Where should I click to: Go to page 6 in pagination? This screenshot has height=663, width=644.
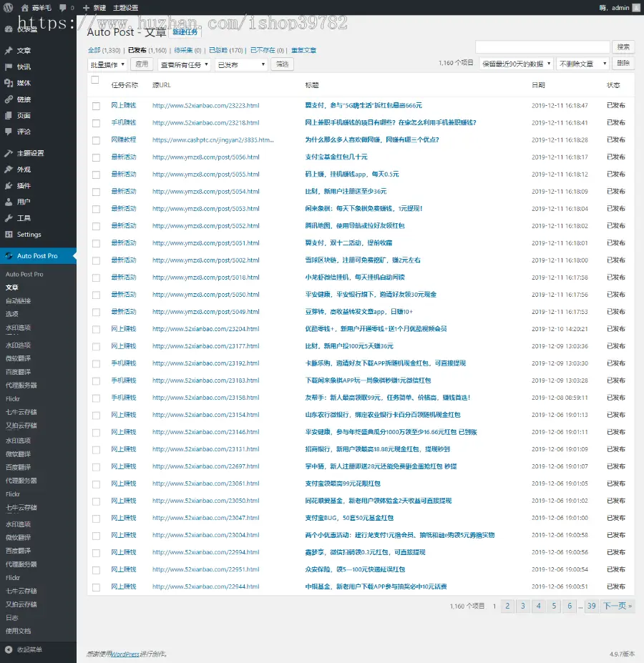570,606
